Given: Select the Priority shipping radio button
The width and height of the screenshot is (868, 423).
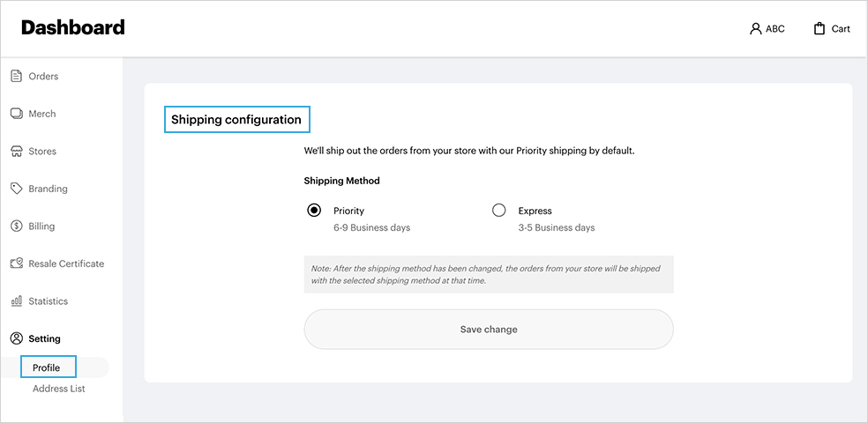Looking at the screenshot, I should pyautogui.click(x=314, y=211).
